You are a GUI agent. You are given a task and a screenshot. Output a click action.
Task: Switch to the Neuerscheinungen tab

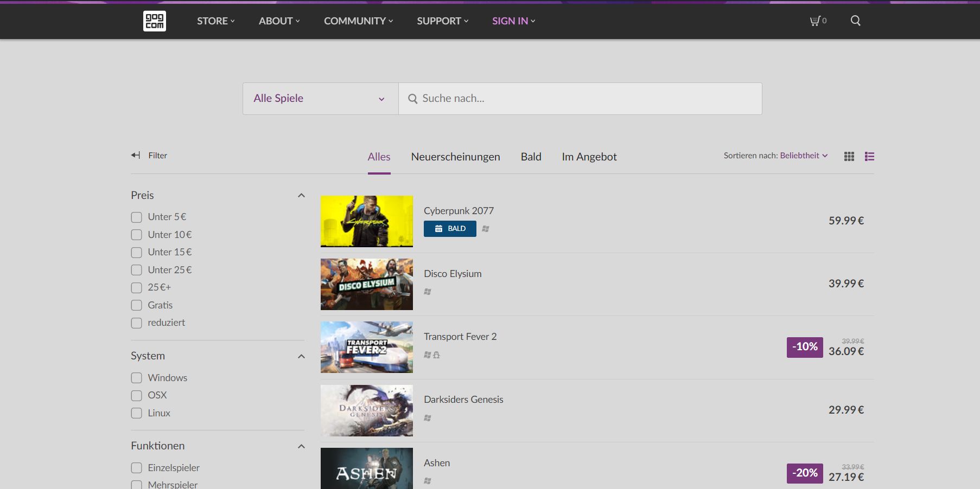pyautogui.click(x=456, y=157)
